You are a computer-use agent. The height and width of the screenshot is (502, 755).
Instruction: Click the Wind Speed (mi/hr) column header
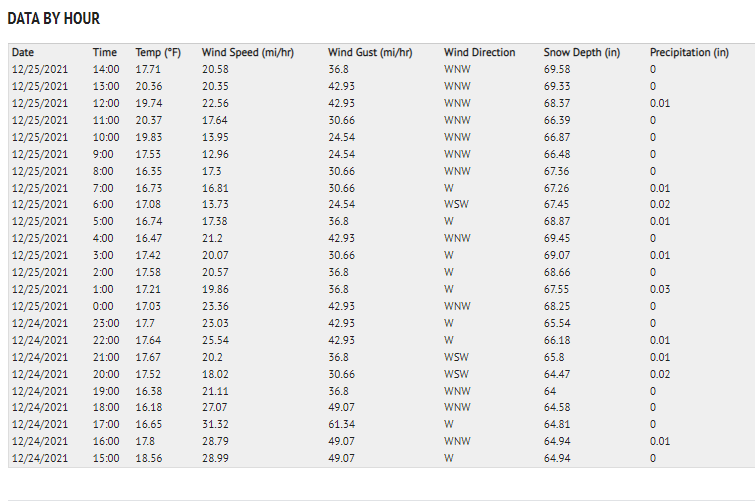247,52
